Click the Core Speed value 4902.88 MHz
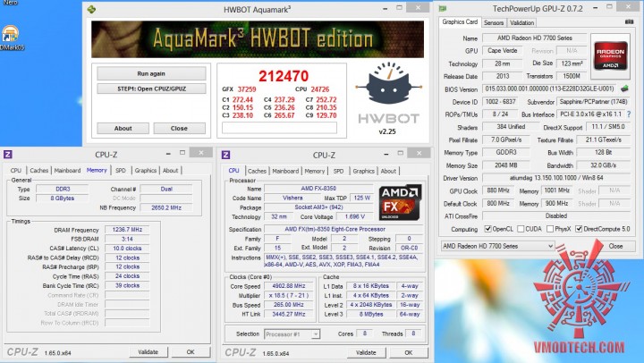The height and width of the screenshot is (363, 644). point(289,286)
